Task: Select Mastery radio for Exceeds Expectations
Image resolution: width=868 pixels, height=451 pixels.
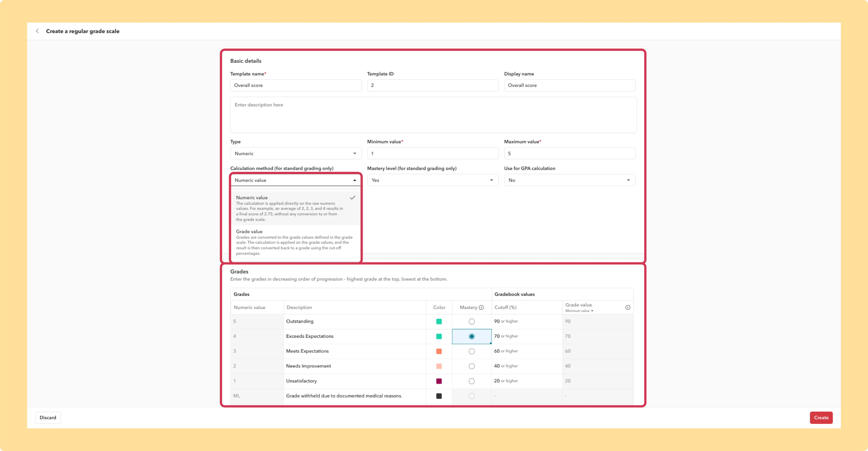Action: tap(471, 336)
